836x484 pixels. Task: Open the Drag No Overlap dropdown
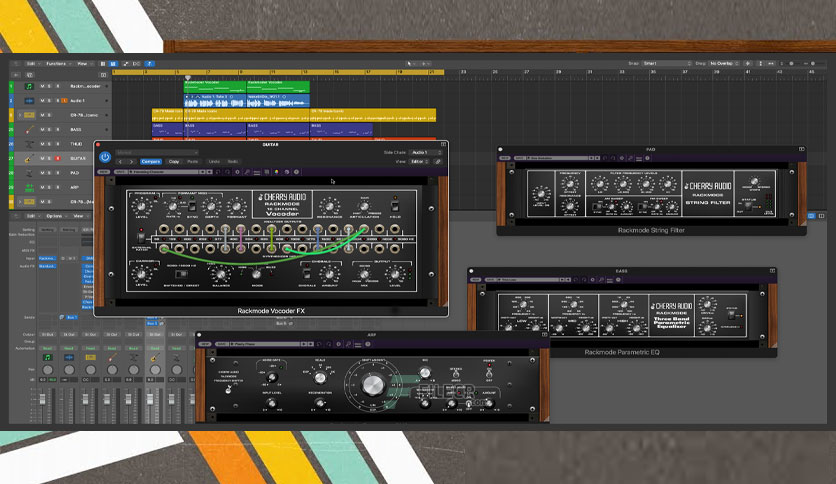724,63
